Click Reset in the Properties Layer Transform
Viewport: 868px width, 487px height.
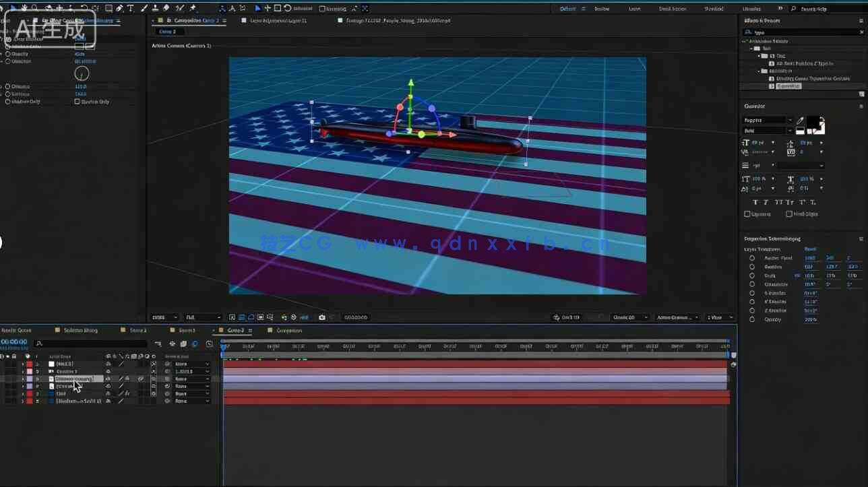point(810,249)
